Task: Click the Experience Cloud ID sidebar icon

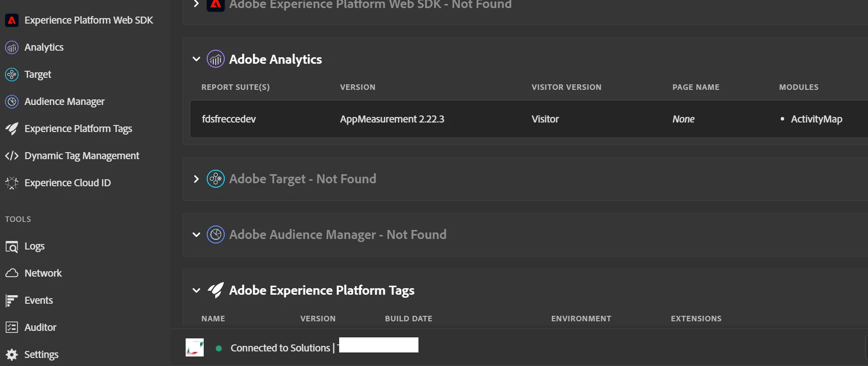Action: tap(12, 183)
